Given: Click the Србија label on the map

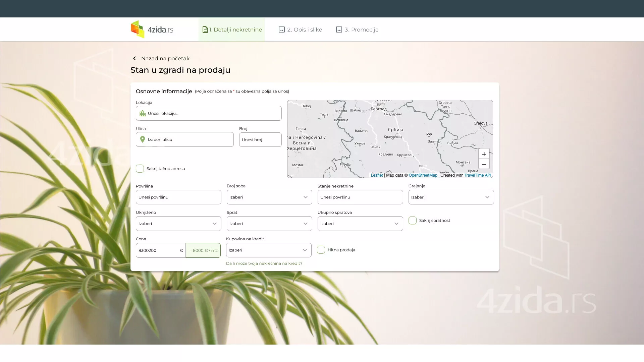Looking at the screenshot, I should click(395, 130).
